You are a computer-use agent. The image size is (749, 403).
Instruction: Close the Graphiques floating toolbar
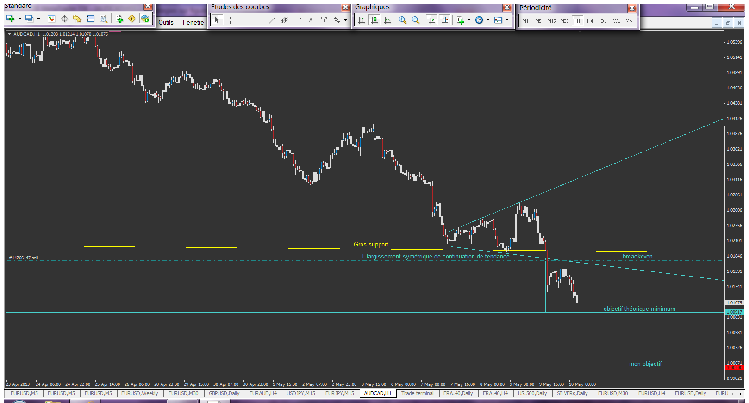tap(507, 8)
